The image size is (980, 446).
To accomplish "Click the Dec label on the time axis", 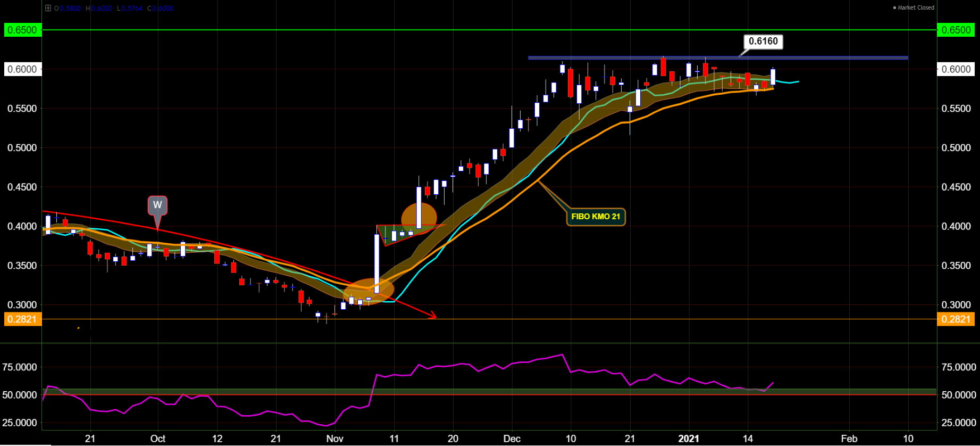I will point(512,439).
